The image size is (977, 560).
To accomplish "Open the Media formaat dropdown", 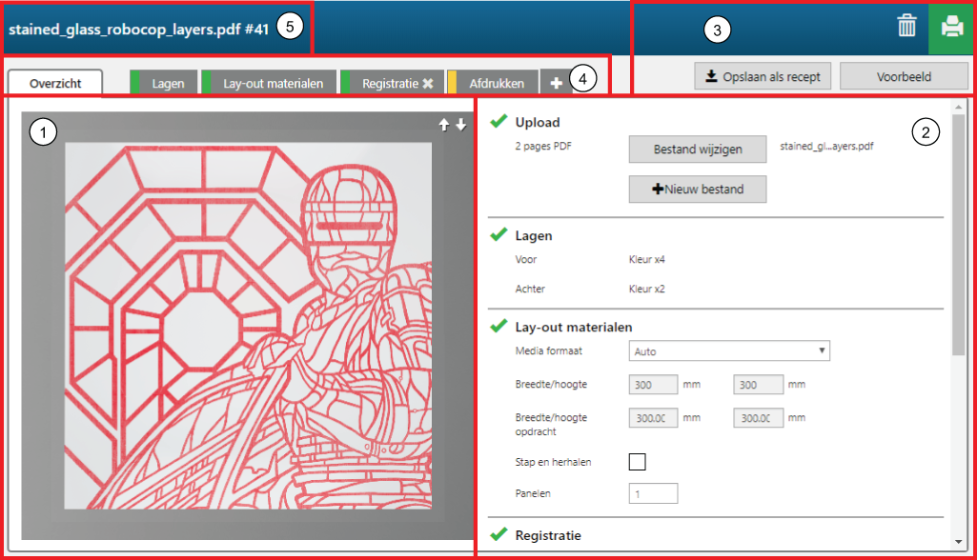I will click(x=729, y=350).
